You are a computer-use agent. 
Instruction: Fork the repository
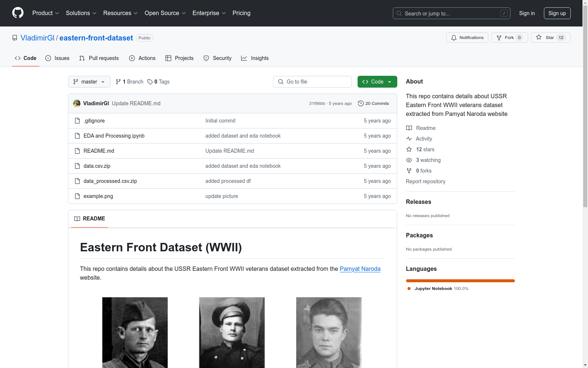point(509,38)
